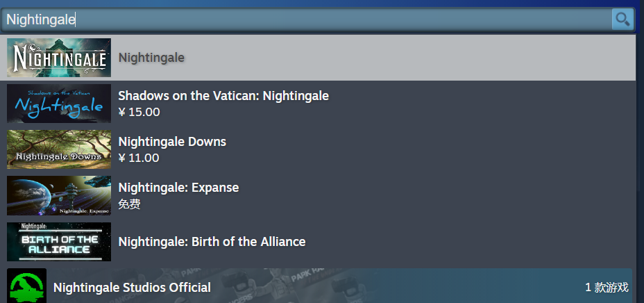Click the Shadows on the Vatican thumbnail

point(59,104)
